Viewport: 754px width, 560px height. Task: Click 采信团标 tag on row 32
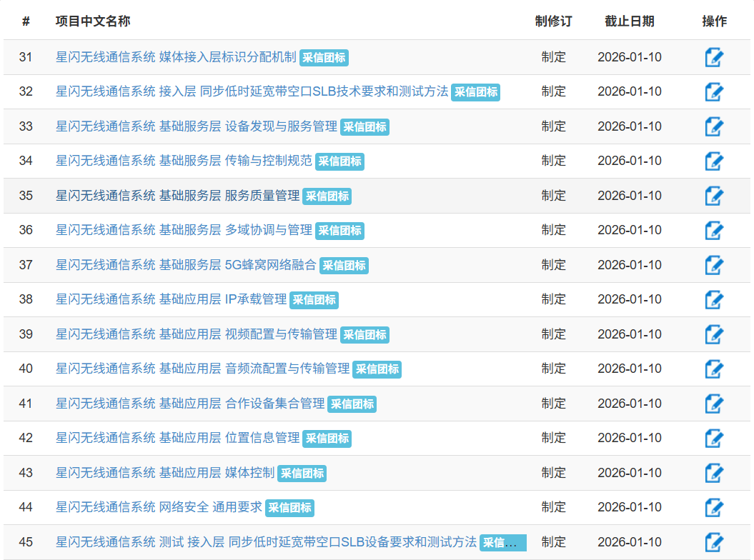point(475,92)
